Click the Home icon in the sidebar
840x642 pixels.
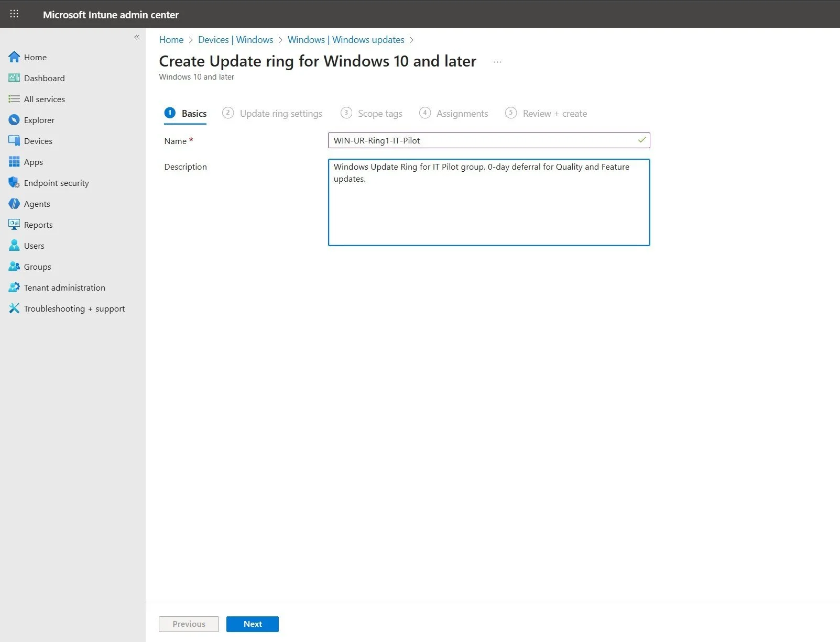pyautogui.click(x=14, y=57)
